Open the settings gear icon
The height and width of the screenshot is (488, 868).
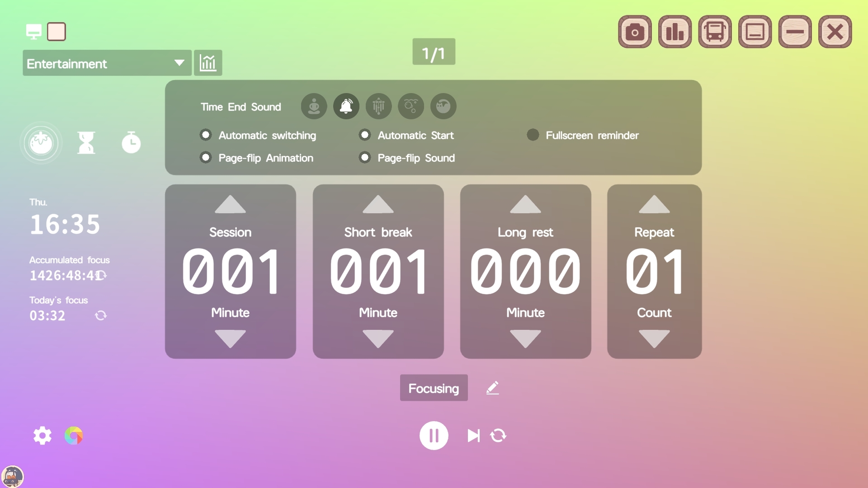[x=42, y=436]
